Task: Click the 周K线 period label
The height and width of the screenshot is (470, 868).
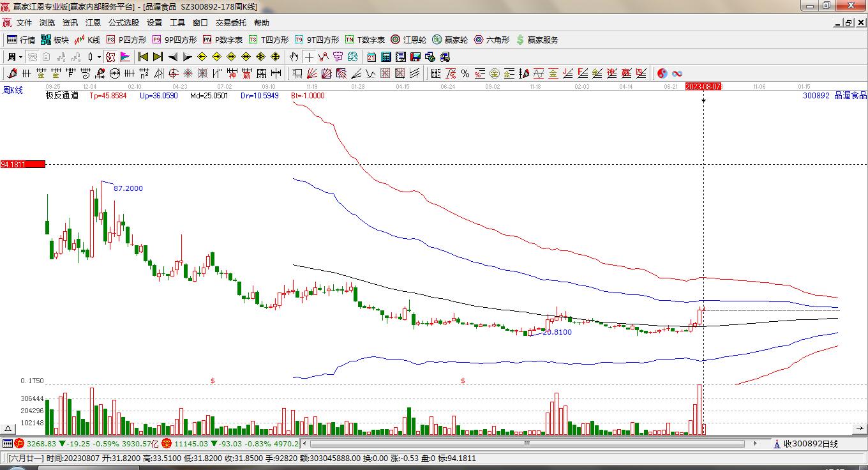Action: (x=13, y=91)
